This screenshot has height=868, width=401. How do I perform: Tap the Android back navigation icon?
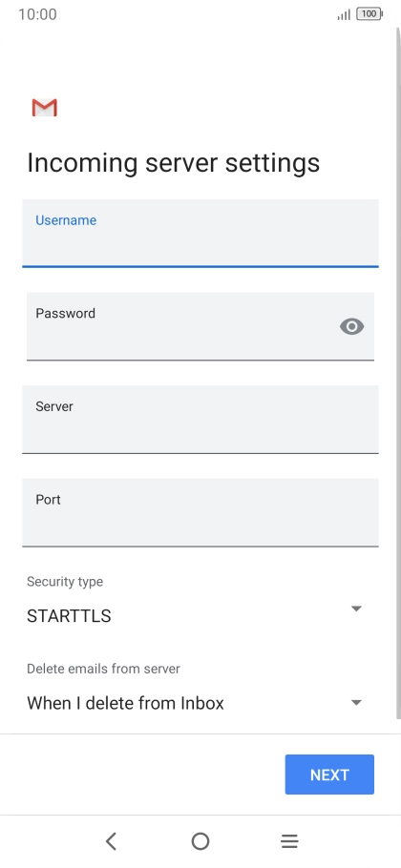pos(111,841)
